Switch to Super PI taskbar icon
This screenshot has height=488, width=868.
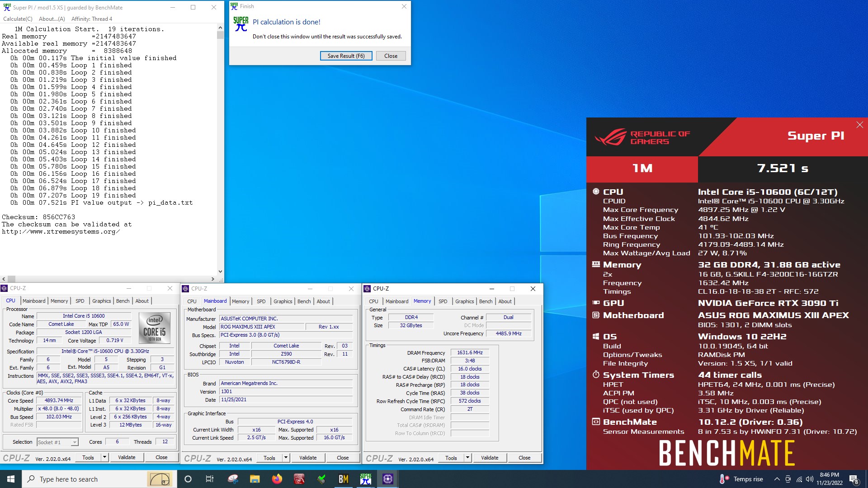[x=366, y=479]
